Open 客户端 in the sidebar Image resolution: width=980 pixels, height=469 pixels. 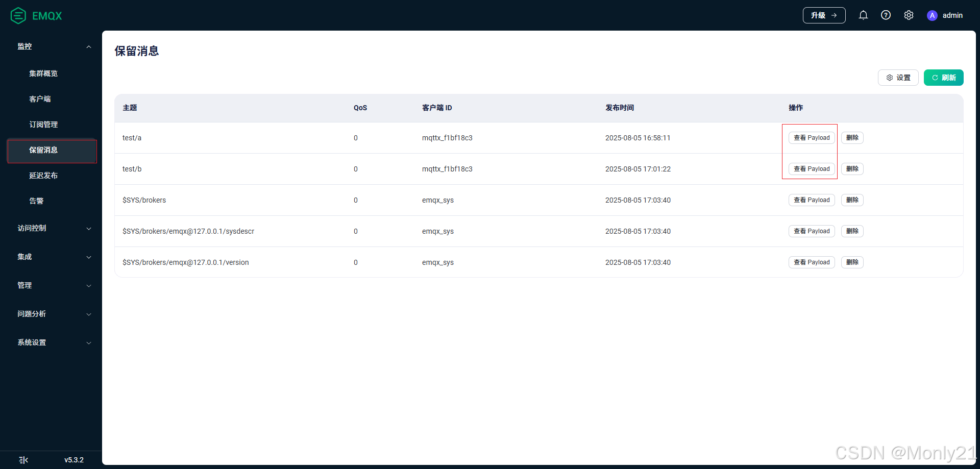coord(40,99)
